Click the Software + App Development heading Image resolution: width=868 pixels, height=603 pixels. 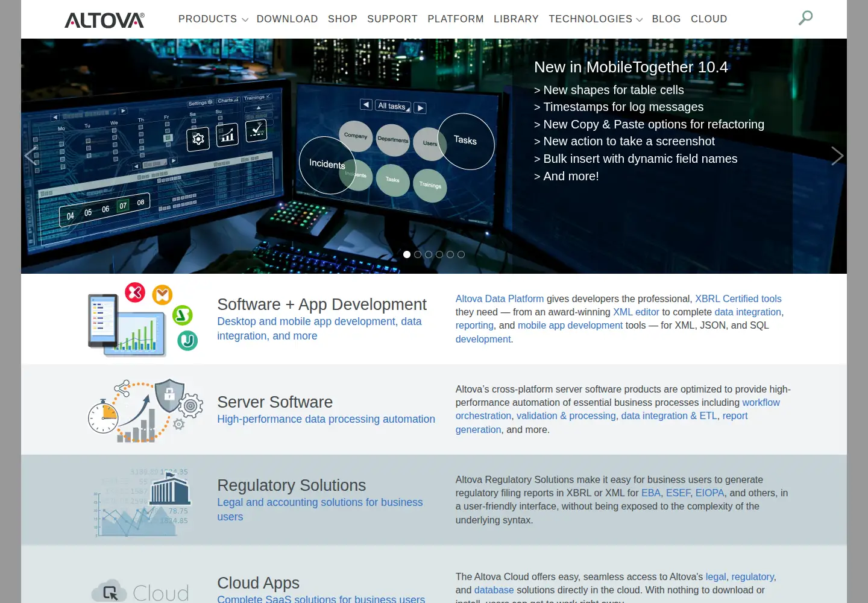click(x=322, y=305)
